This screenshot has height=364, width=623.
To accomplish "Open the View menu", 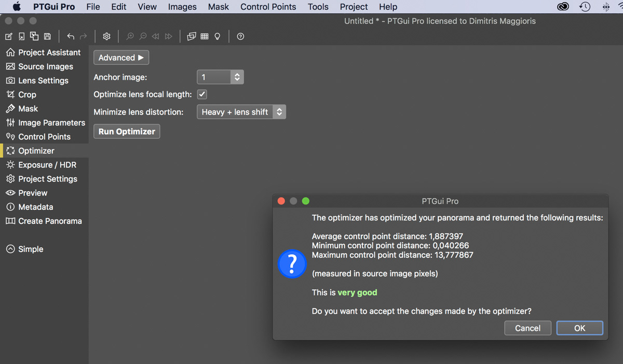I will (x=147, y=7).
